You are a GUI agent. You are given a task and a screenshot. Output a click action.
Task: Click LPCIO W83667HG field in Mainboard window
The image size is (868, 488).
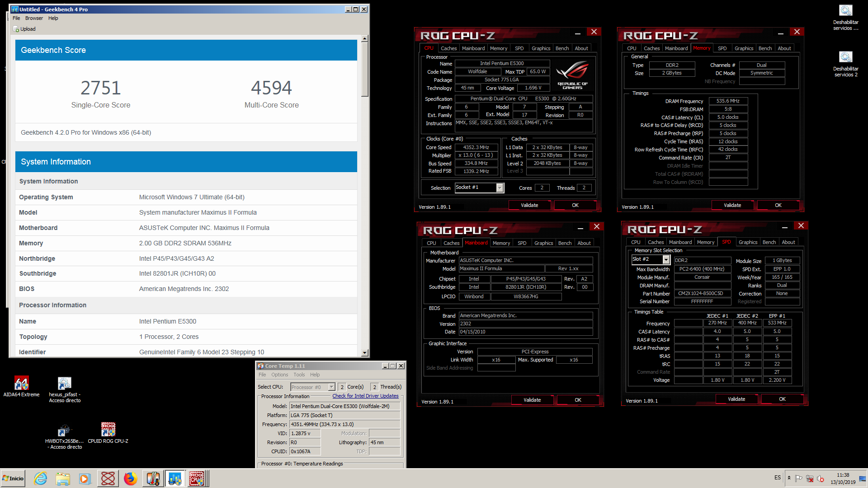click(526, 296)
